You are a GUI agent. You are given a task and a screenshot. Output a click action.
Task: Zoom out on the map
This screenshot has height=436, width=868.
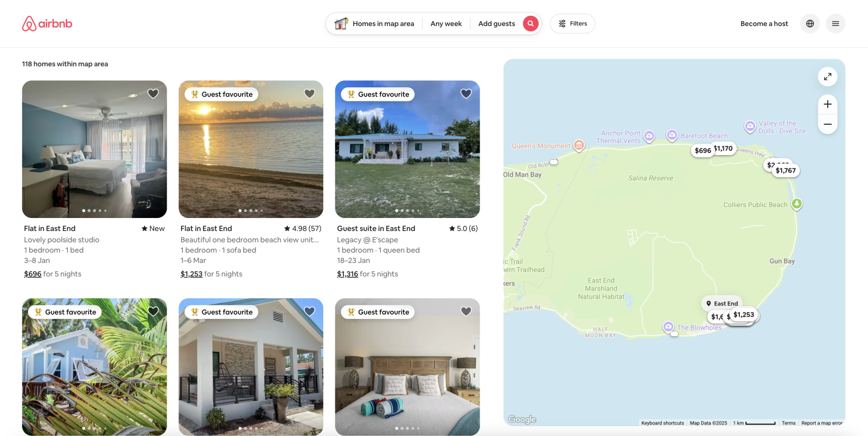click(x=827, y=124)
